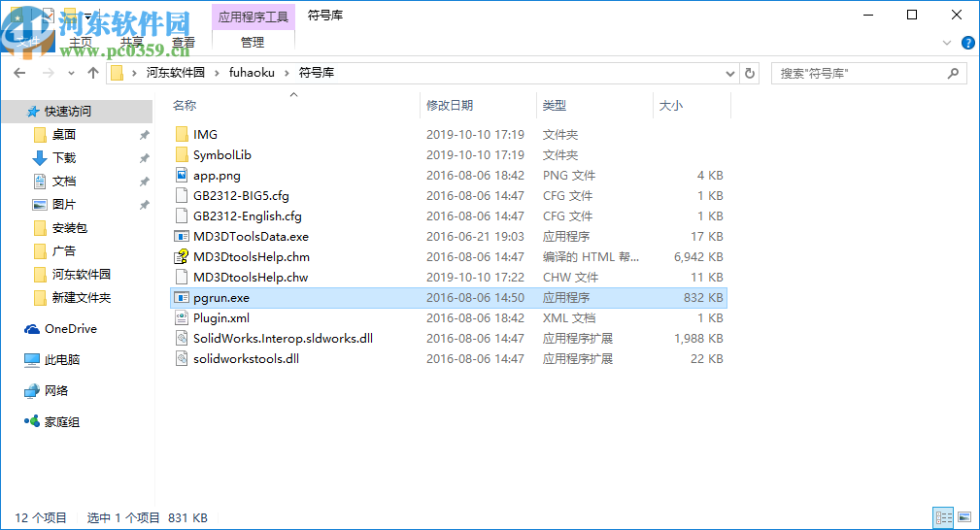Viewport: 980px width, 530px height.
Task: Click type cell 编译的 HTML 帮...
Action: click(591, 257)
